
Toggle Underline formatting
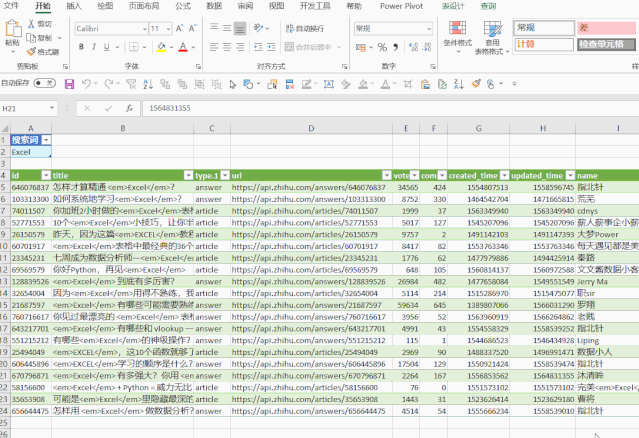point(107,47)
